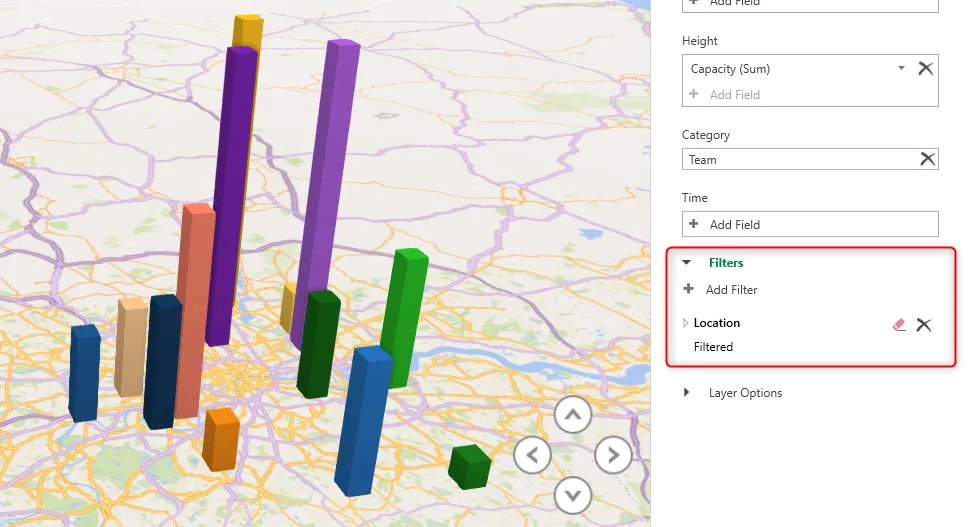Click the Category section label

click(706, 135)
